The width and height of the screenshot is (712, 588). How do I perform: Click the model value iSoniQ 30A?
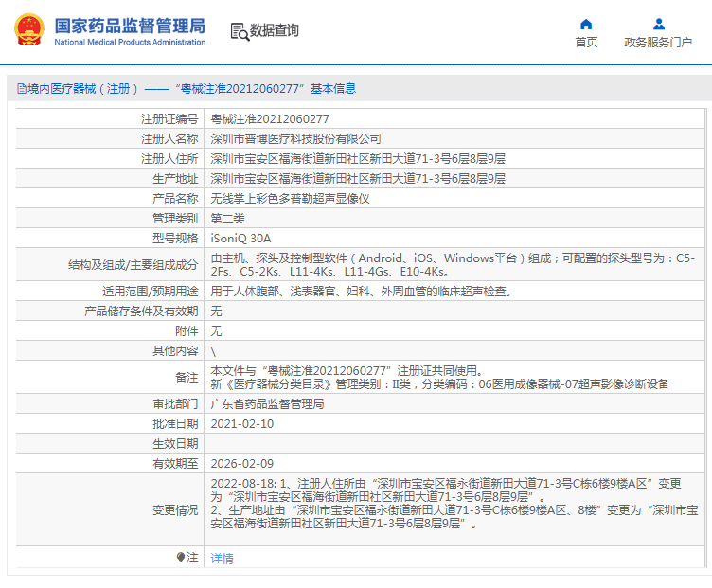(x=240, y=238)
